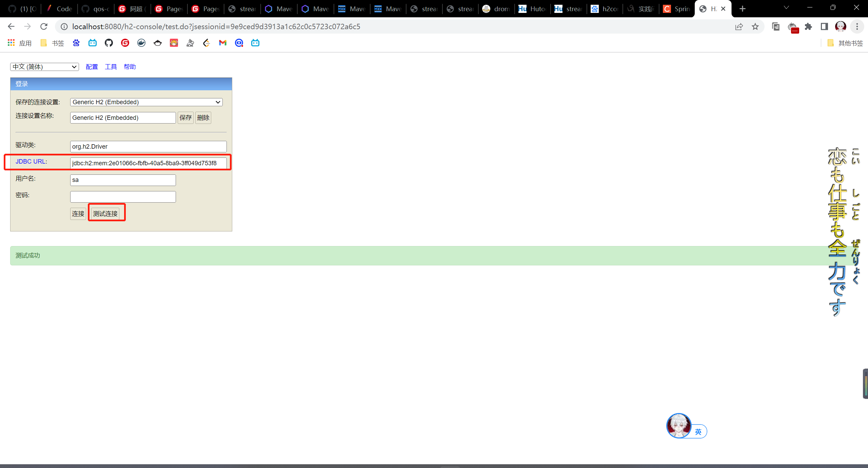The height and width of the screenshot is (468, 868).
Task: Click the Apps grid icon in bookmarks bar
Action: pos(11,43)
